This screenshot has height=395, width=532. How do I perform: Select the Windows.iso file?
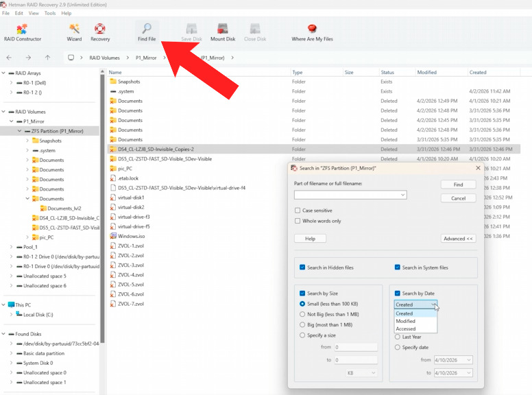click(131, 236)
